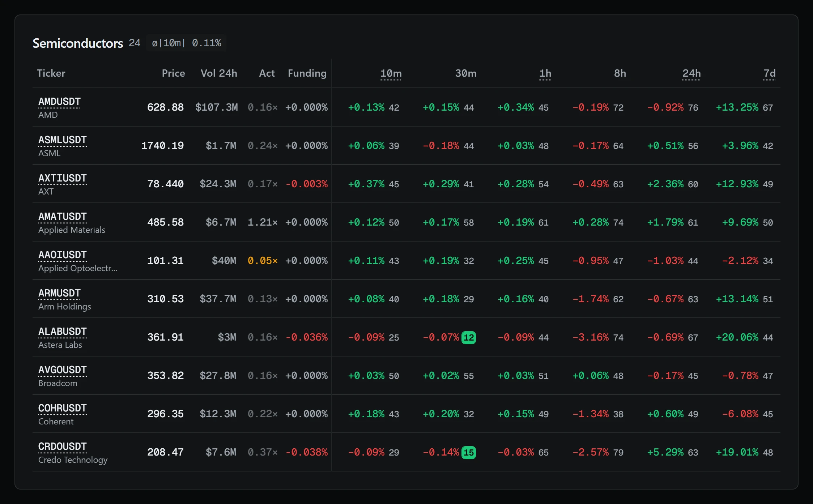
Task: Click the Price column header
Action: [173, 73]
